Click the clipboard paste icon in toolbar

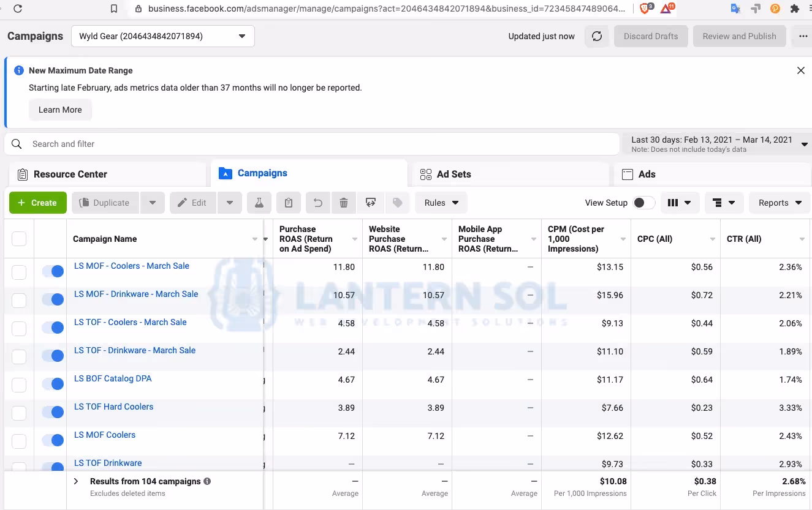(289, 203)
